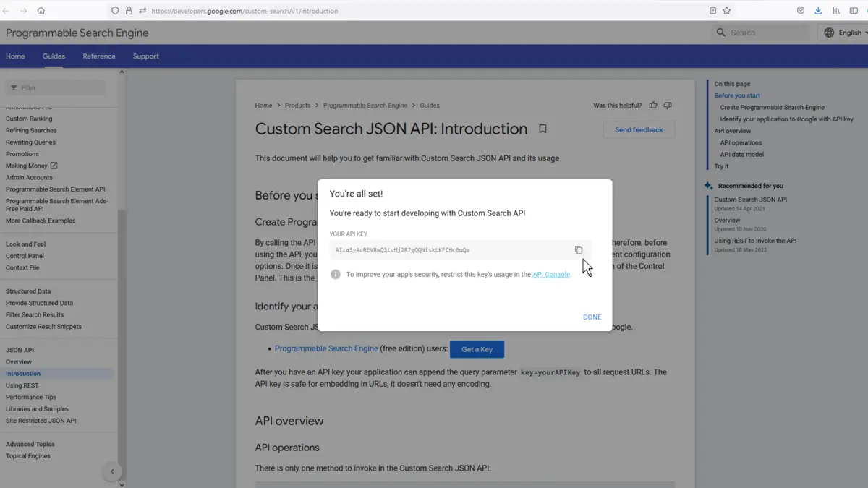
Task: Click Guides in the breadcrumb
Action: tap(430, 106)
